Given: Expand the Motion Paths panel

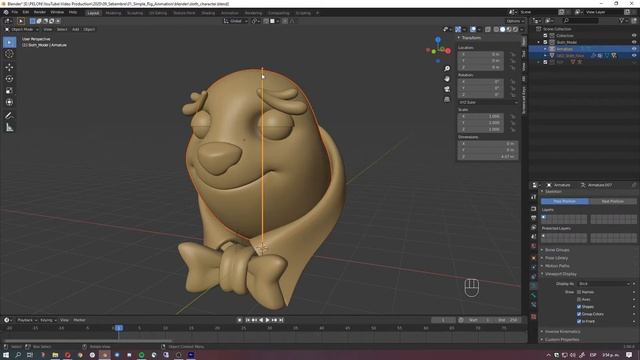Looking at the screenshot, I should point(557,266).
